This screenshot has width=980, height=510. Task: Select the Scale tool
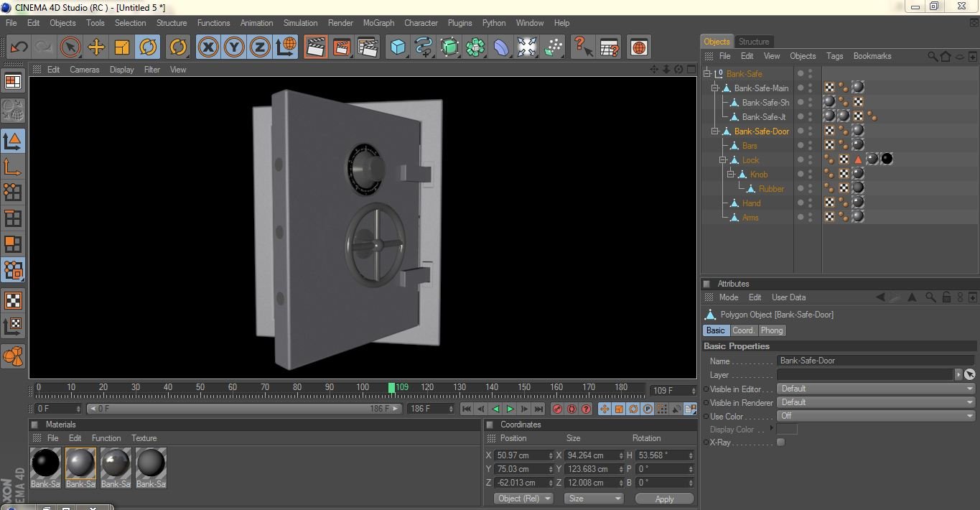point(121,47)
